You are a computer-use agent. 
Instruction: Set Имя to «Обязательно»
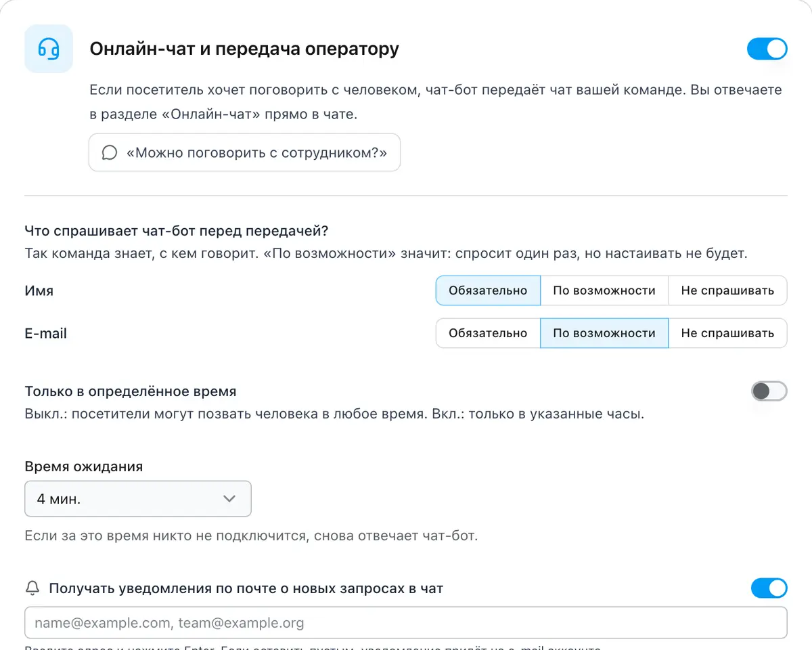coord(488,290)
